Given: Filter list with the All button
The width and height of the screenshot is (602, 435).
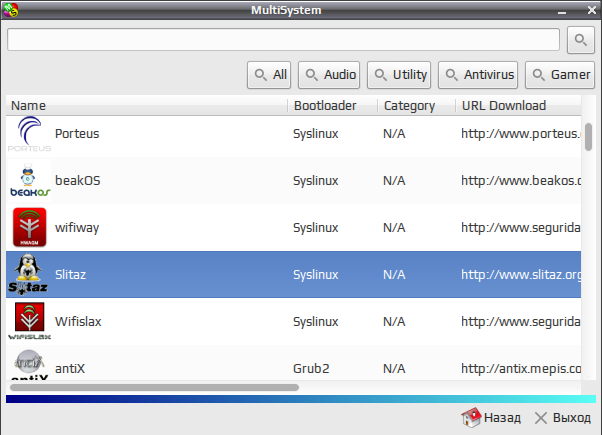Looking at the screenshot, I should 269,75.
